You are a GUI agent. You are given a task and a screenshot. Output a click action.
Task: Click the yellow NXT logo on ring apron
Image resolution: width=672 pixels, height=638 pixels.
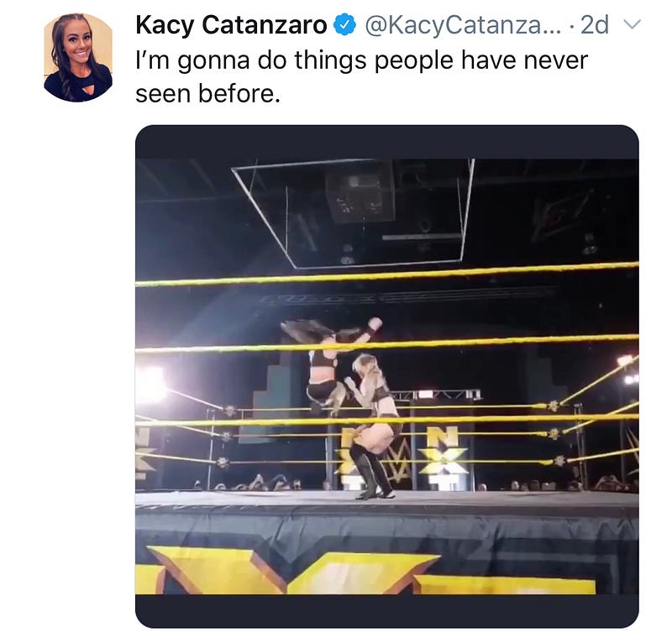coord(370,571)
